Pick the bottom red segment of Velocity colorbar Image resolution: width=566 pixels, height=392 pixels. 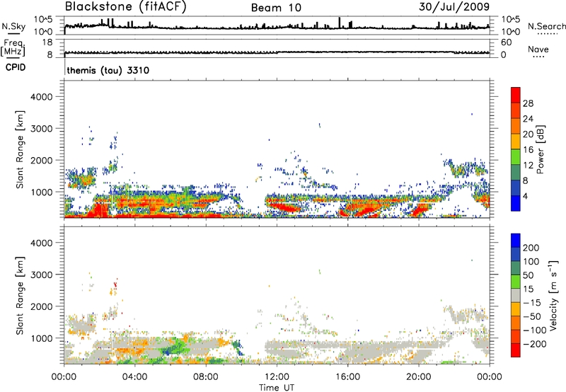point(516,350)
